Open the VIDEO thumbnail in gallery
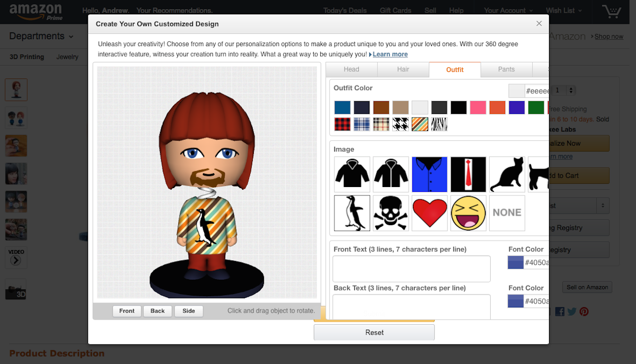This screenshot has width=636, height=364. click(16, 257)
